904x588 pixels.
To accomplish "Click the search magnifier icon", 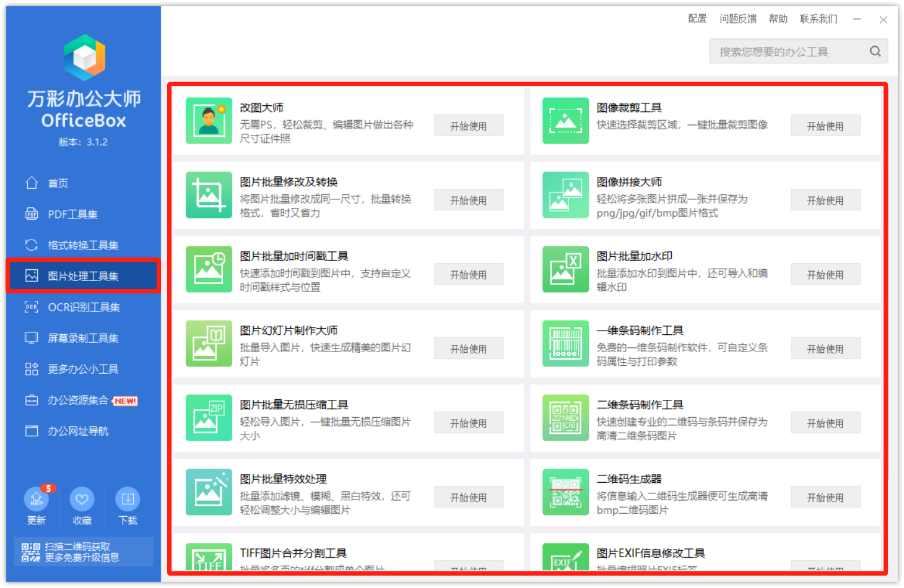I will 875,51.
